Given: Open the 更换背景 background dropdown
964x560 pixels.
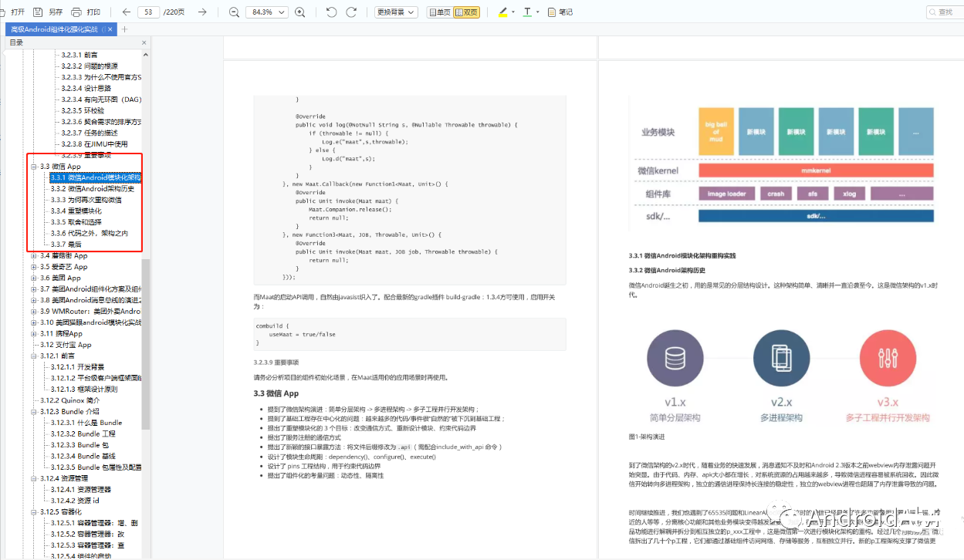Looking at the screenshot, I should pos(396,12).
